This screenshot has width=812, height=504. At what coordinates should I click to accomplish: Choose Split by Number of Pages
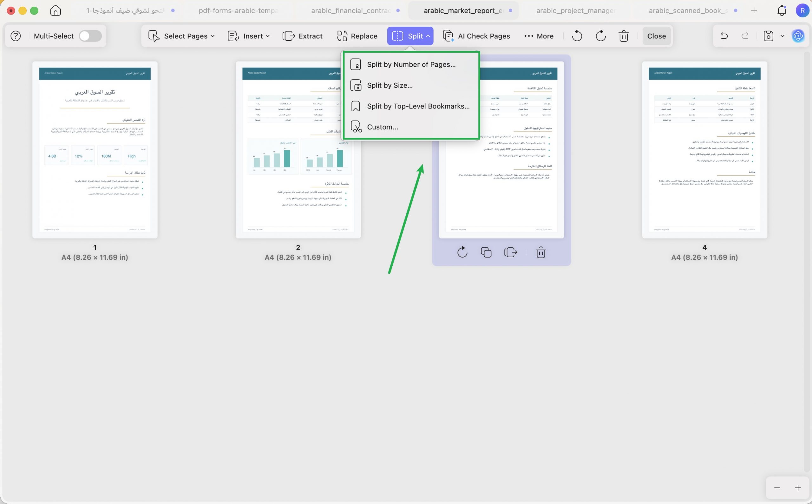tap(411, 64)
